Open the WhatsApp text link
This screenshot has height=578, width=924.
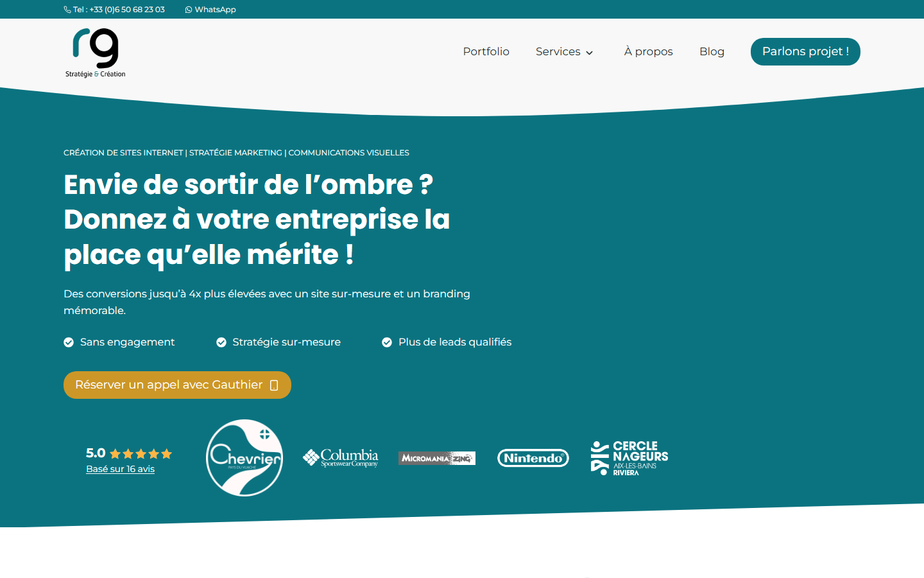(215, 10)
